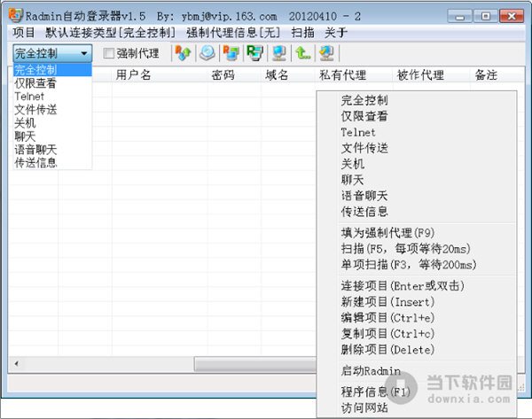Select Telnet in the dropdown list
Viewport: 532px width, 419px height.
click(x=52, y=97)
